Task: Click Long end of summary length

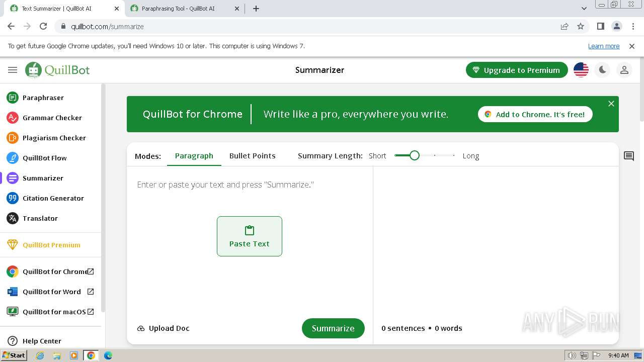Action: tap(471, 156)
